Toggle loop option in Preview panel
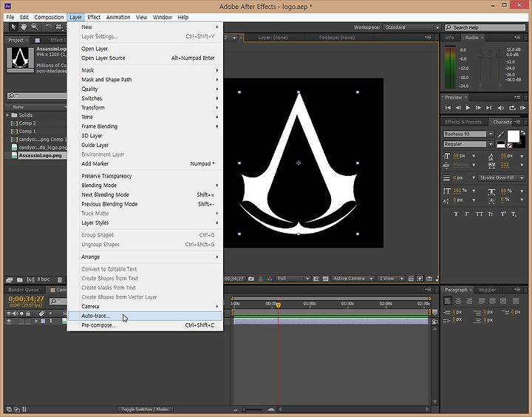 pos(512,108)
